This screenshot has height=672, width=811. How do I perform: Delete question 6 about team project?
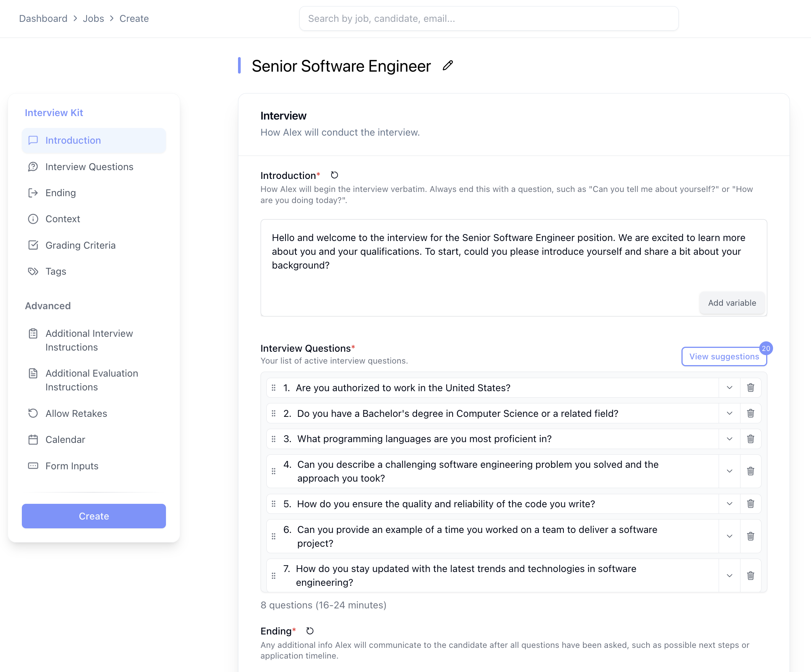click(x=750, y=536)
